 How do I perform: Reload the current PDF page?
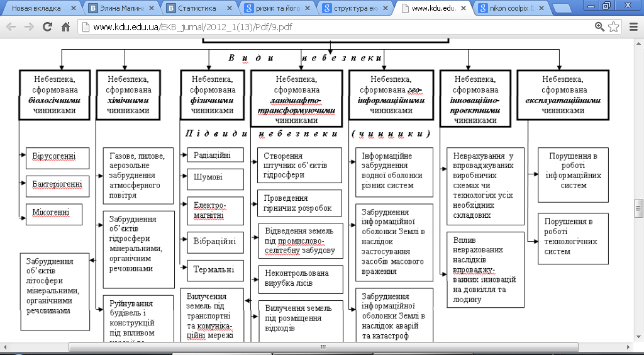pos(47,27)
